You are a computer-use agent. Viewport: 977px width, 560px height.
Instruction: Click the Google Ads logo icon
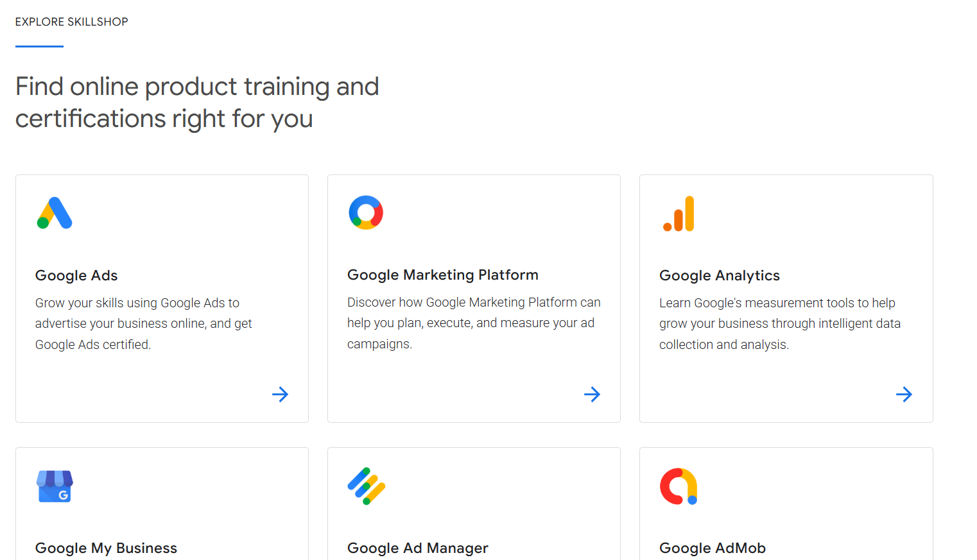(x=55, y=213)
